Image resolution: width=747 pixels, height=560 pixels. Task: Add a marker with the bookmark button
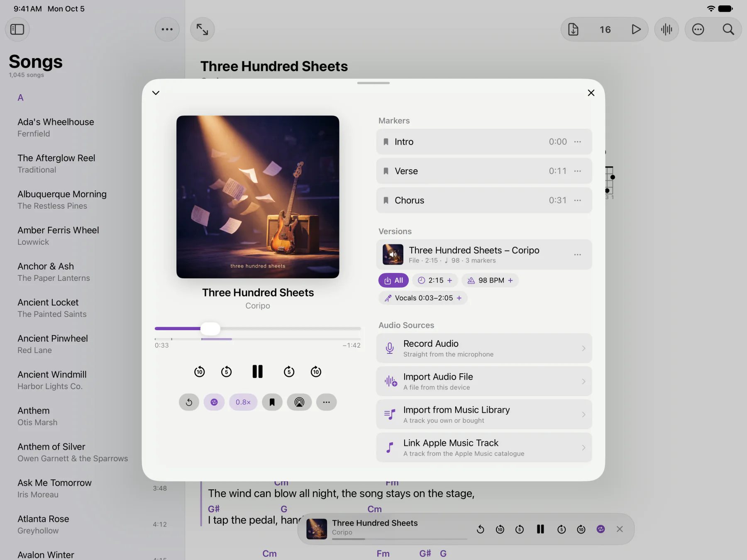pyautogui.click(x=272, y=402)
